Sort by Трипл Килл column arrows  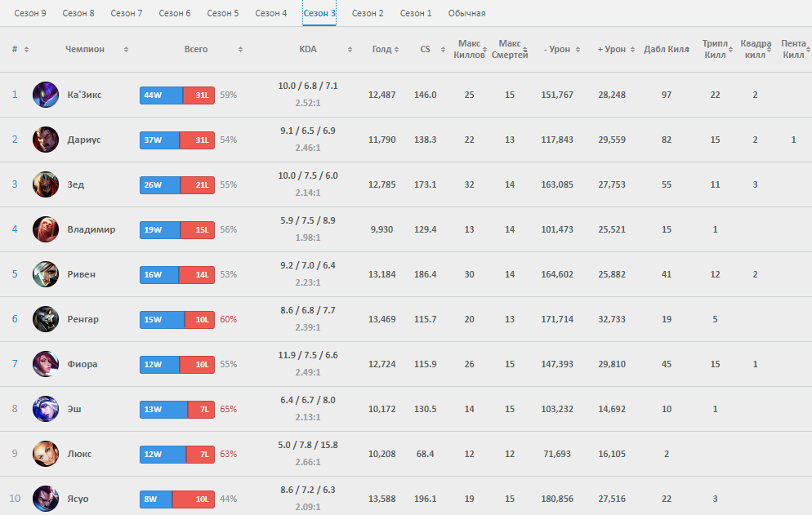pos(730,49)
